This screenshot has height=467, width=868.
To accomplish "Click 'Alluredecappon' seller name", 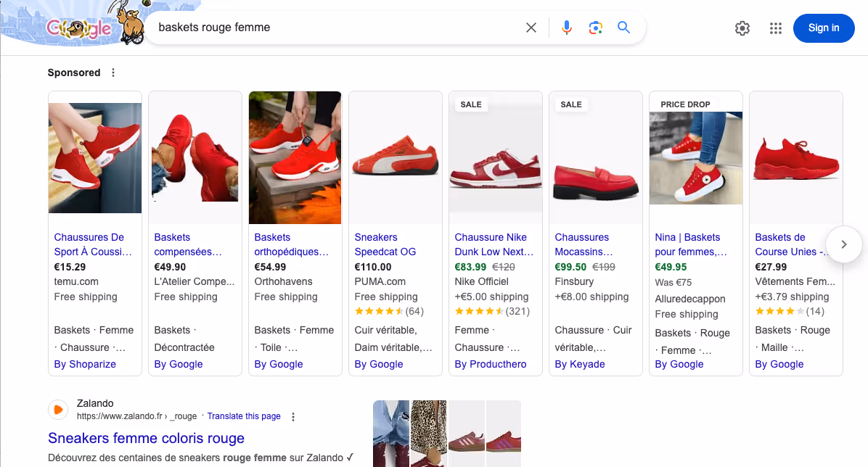I will 689,299.
